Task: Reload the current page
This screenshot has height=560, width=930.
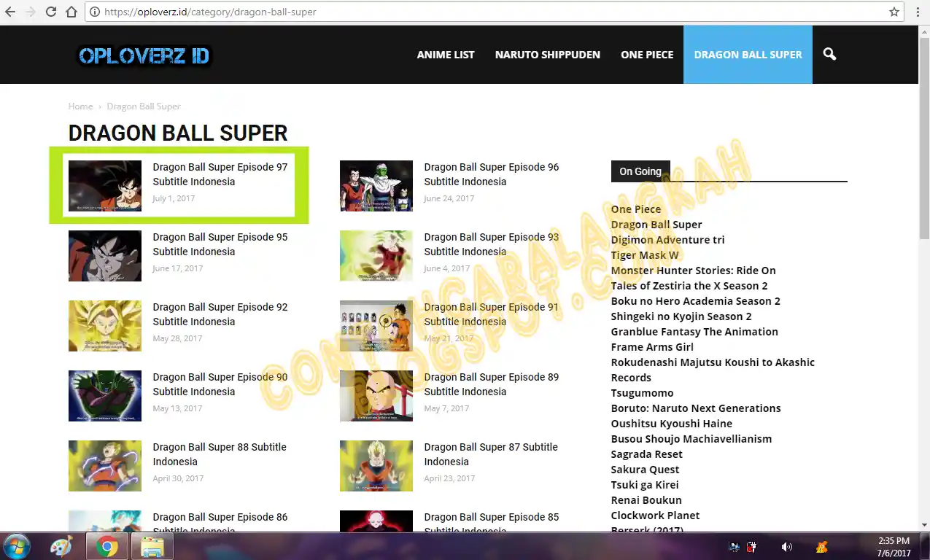Action: click(x=51, y=12)
